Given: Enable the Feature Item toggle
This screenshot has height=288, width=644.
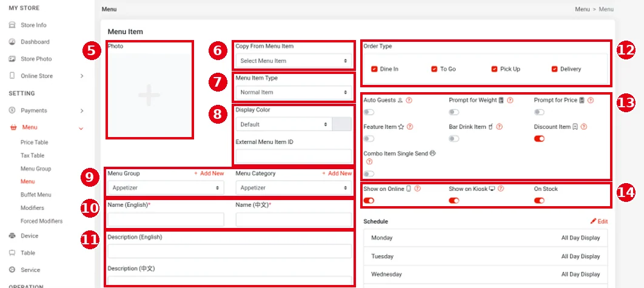Looking at the screenshot, I should (x=369, y=139).
